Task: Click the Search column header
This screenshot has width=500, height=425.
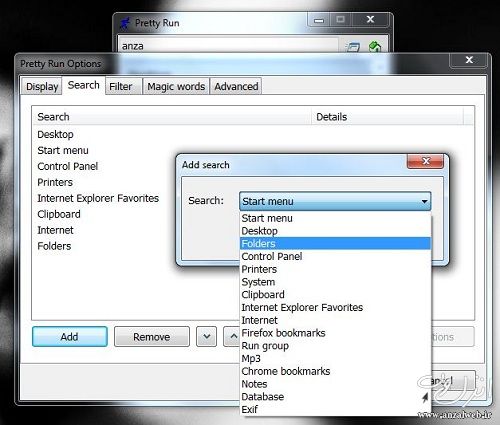Action: 172,117
